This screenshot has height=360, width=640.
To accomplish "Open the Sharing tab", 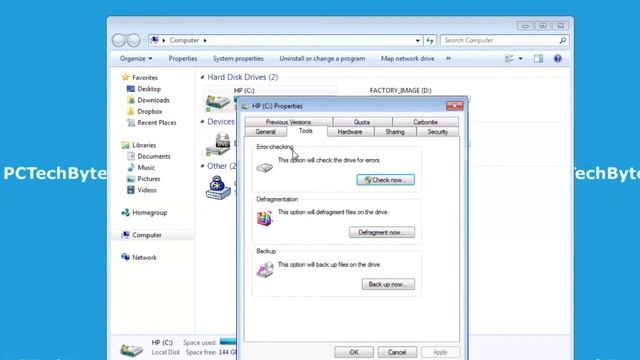I will tap(395, 132).
